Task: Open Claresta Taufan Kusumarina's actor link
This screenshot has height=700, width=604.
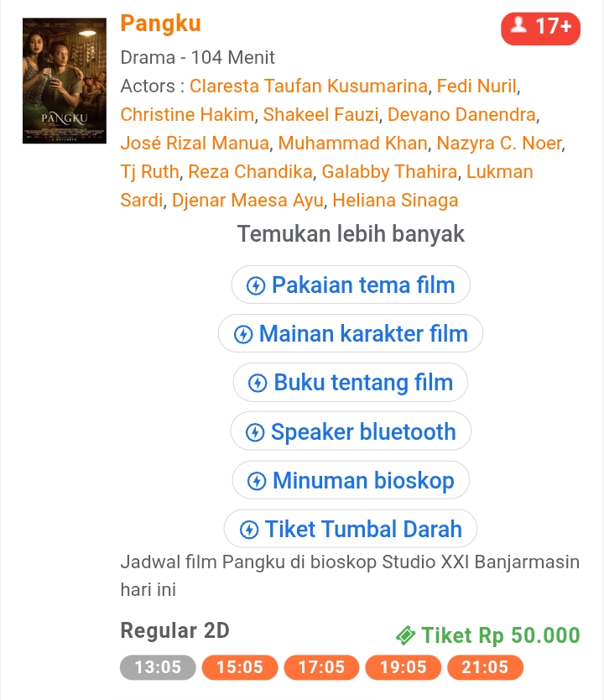Action: coord(310,86)
